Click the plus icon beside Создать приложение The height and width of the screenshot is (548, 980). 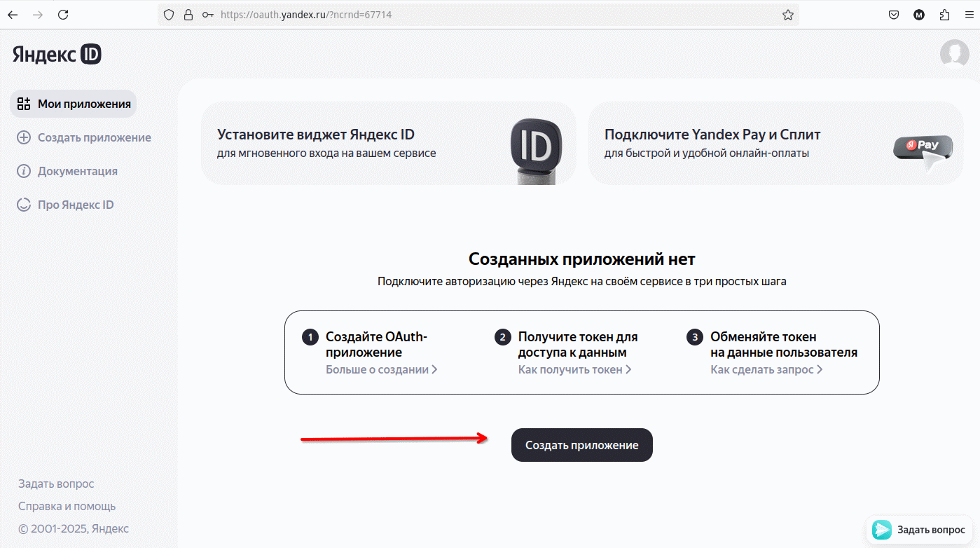(x=24, y=137)
